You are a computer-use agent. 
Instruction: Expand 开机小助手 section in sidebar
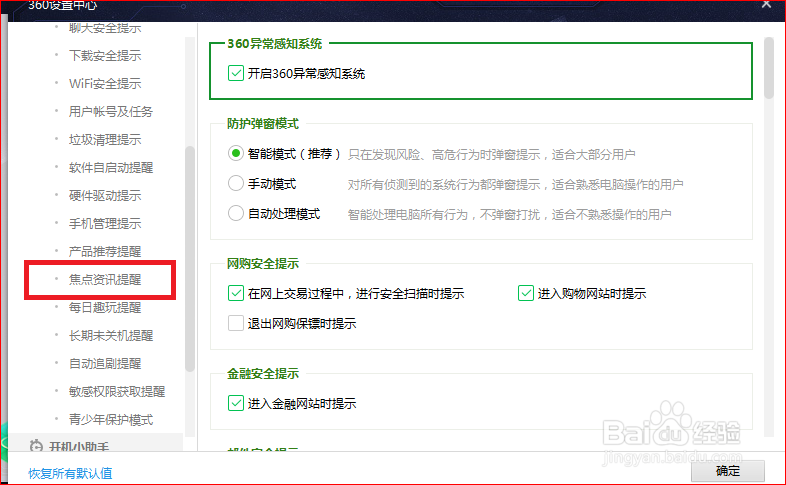point(95,443)
